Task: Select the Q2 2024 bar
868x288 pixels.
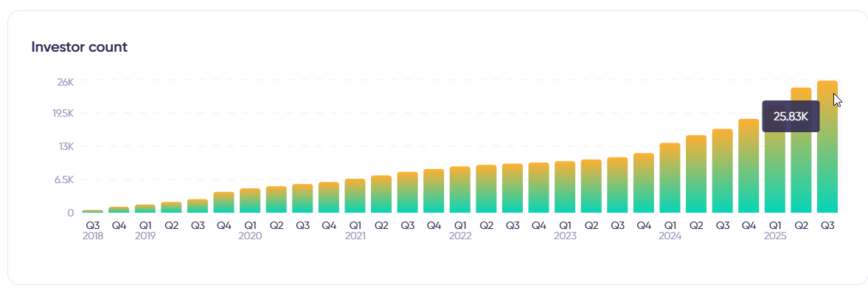Action: coord(696,174)
